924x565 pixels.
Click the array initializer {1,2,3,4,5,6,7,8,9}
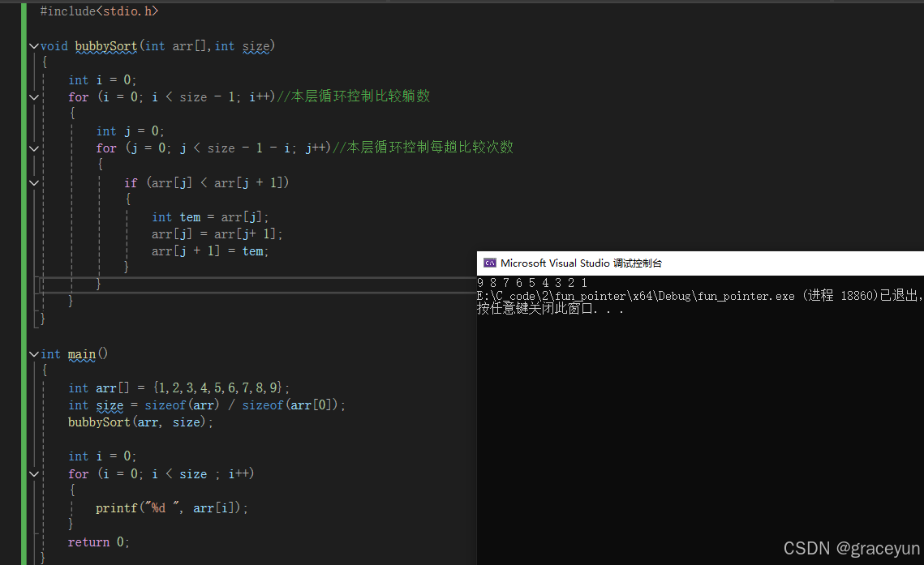[x=218, y=387]
